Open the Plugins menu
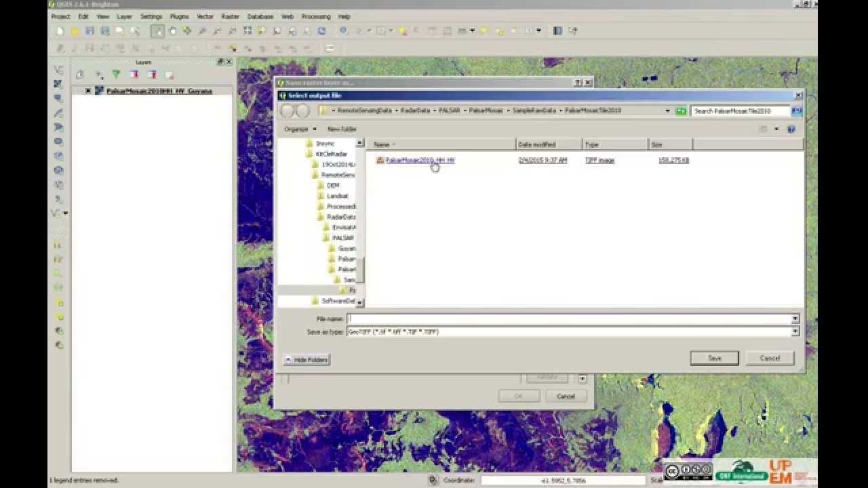The image size is (868, 488). (179, 16)
